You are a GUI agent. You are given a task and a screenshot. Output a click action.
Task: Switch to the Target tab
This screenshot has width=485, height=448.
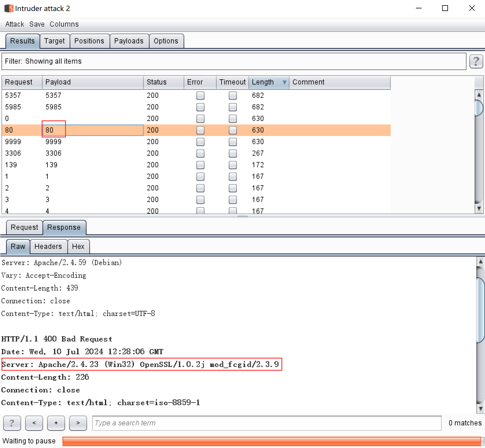pos(55,41)
